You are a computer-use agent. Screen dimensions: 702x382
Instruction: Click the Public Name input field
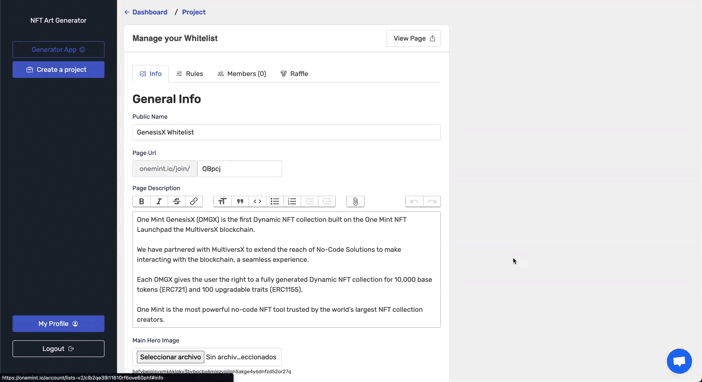(x=287, y=132)
